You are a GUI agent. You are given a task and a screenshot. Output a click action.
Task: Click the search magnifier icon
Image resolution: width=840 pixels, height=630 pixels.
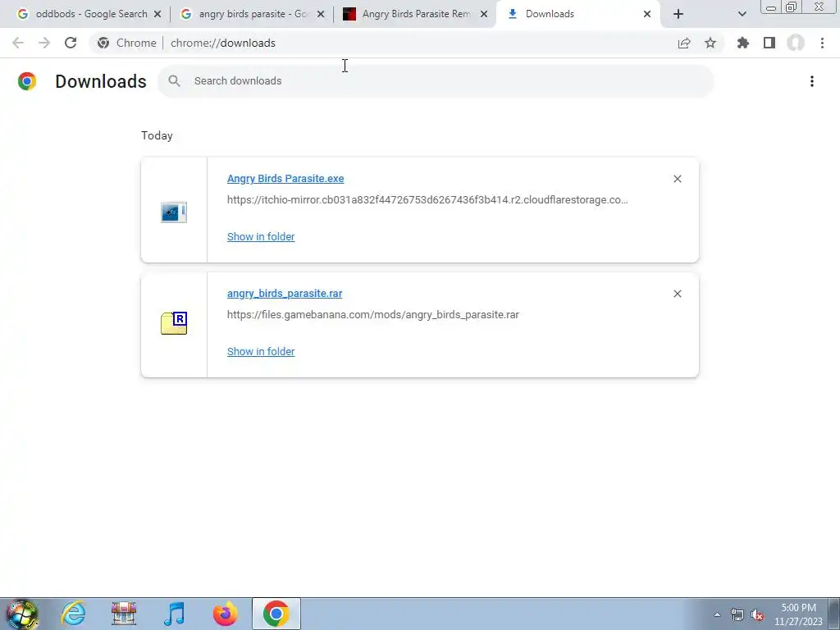(174, 81)
